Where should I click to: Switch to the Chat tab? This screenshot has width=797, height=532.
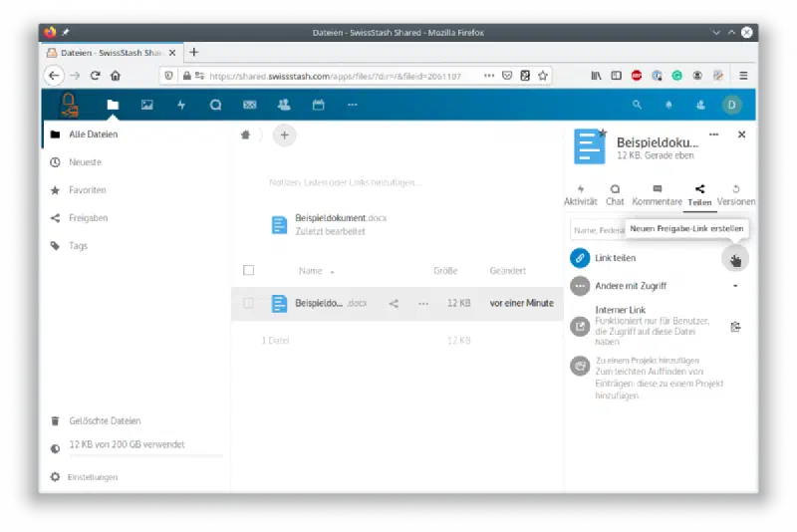pyautogui.click(x=615, y=195)
